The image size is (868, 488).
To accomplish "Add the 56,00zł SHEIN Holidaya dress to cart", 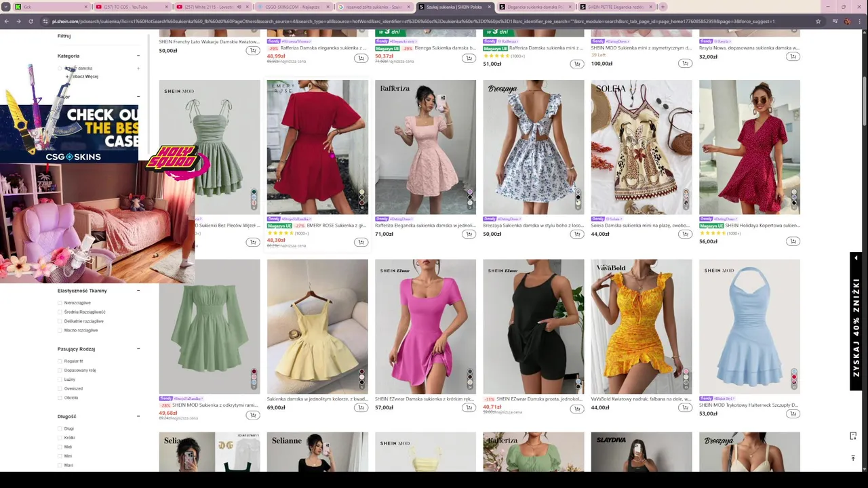I will (793, 241).
